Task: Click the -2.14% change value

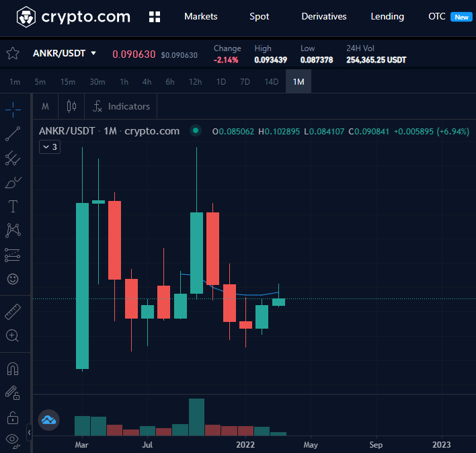Action: pos(226,60)
